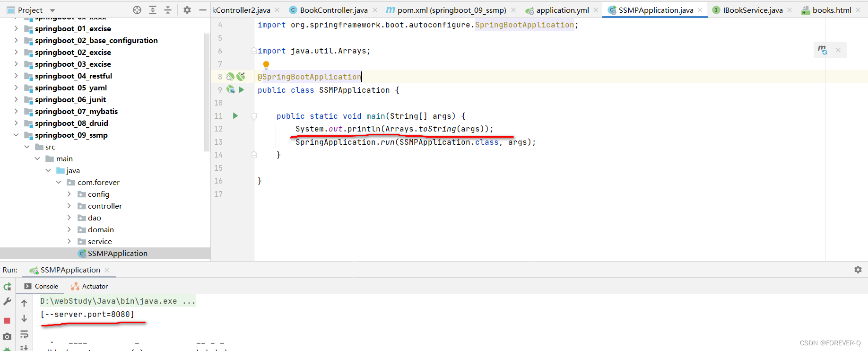Load Maven changes floating icon
This screenshot has height=351, width=868.
tap(823, 50)
